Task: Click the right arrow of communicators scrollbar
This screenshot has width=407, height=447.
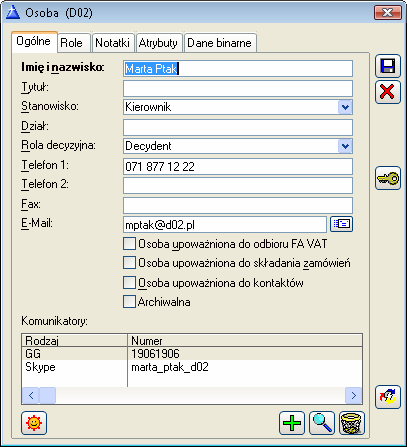Action: click(353, 396)
